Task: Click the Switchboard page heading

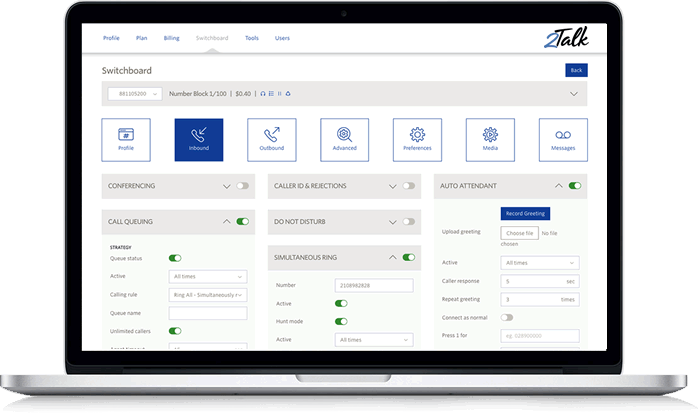Action: tap(126, 71)
